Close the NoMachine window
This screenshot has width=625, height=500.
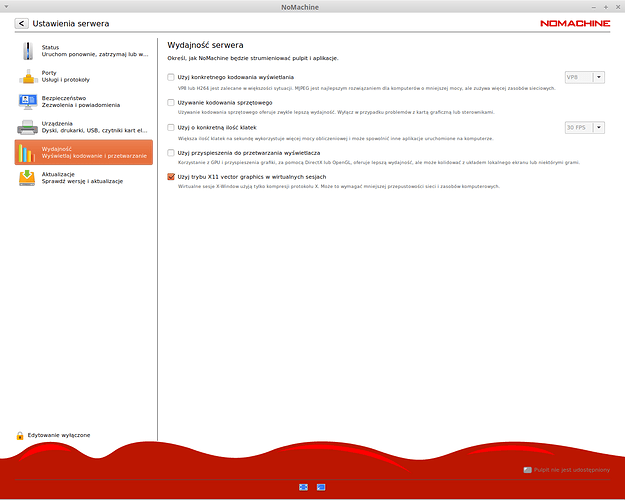(x=618, y=7)
